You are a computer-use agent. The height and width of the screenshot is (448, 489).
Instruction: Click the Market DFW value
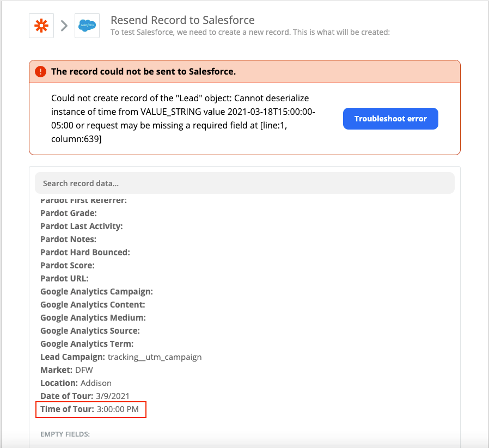click(84, 370)
